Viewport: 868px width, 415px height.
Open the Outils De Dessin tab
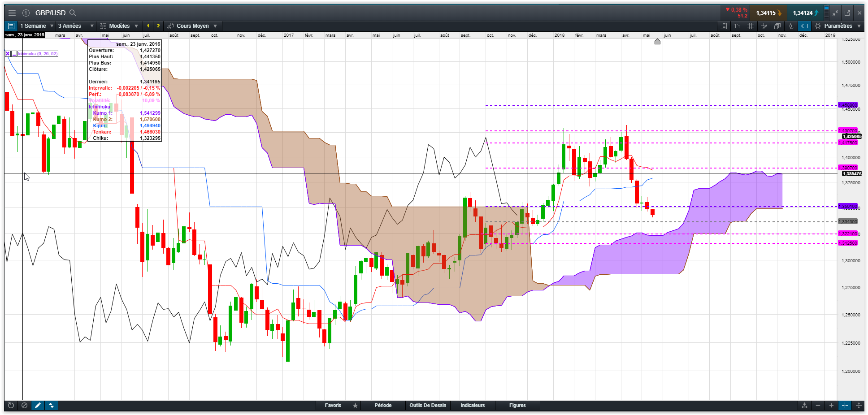tap(428, 405)
